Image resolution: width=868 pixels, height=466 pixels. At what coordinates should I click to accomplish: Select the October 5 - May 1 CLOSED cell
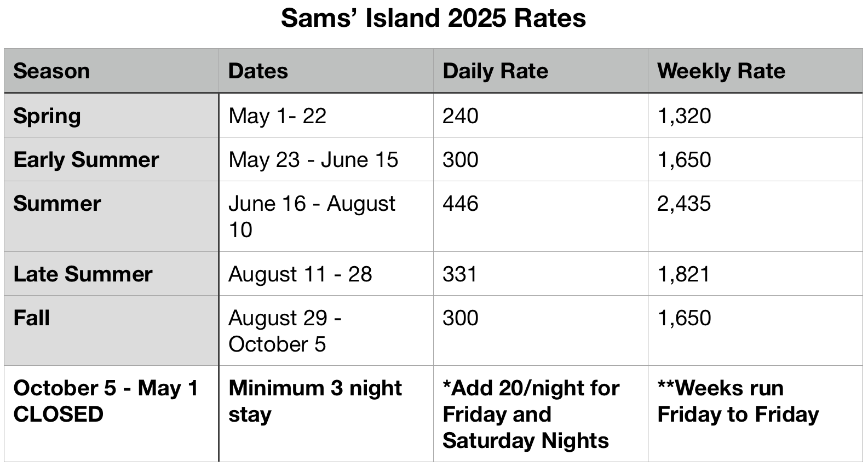111,414
